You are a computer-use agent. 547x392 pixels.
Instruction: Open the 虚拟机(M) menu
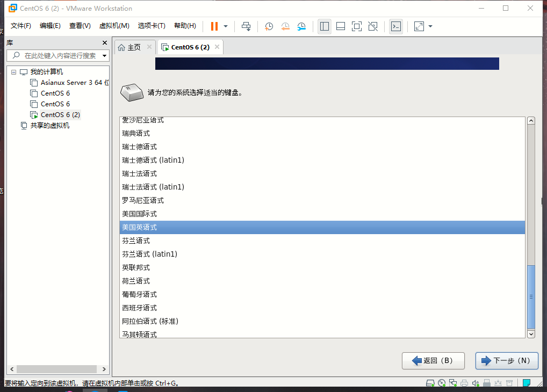click(x=114, y=26)
